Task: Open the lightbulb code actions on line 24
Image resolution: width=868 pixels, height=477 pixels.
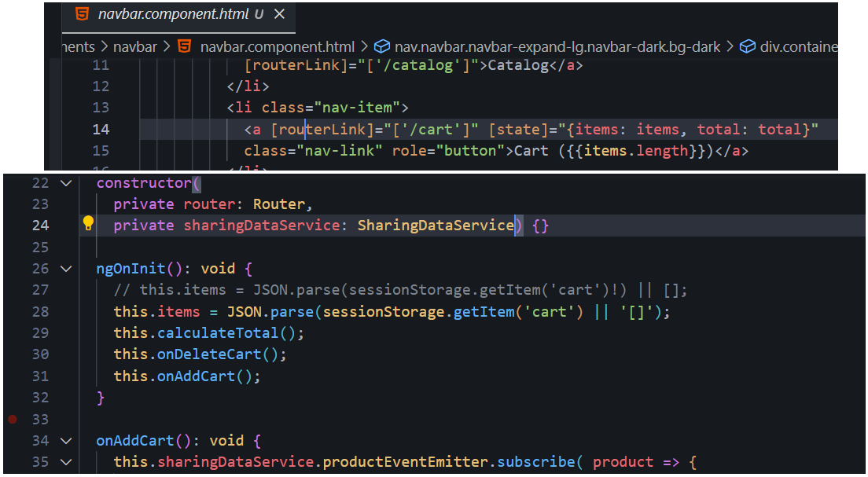Action: (88, 224)
